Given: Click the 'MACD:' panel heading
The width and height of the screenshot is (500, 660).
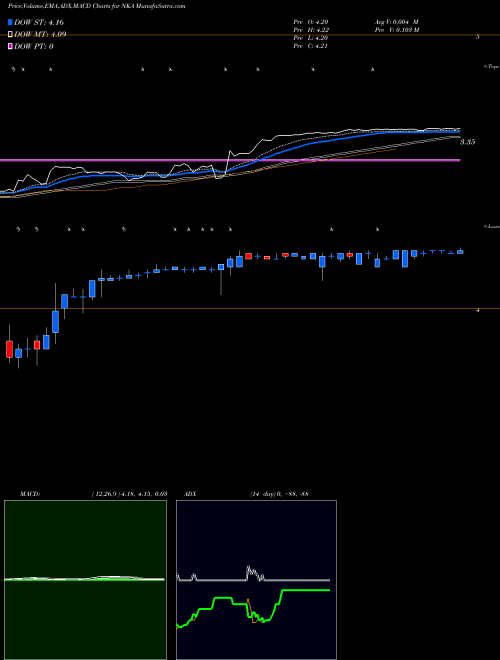Looking at the screenshot, I should pos(30,494).
